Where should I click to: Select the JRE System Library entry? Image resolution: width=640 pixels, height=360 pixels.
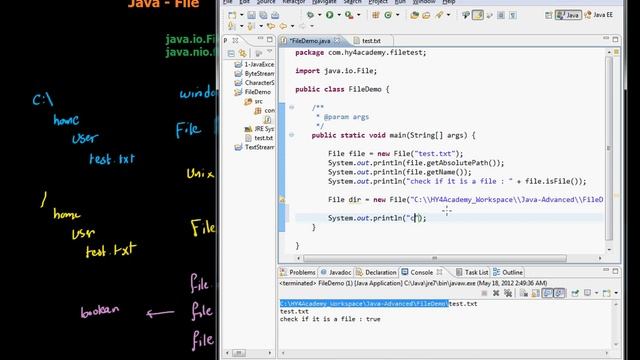259,129
